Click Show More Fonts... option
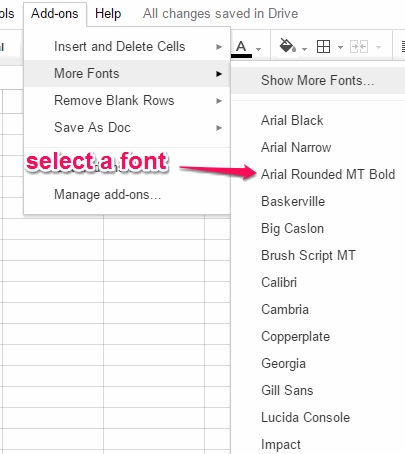The image size is (405, 454). point(318,80)
